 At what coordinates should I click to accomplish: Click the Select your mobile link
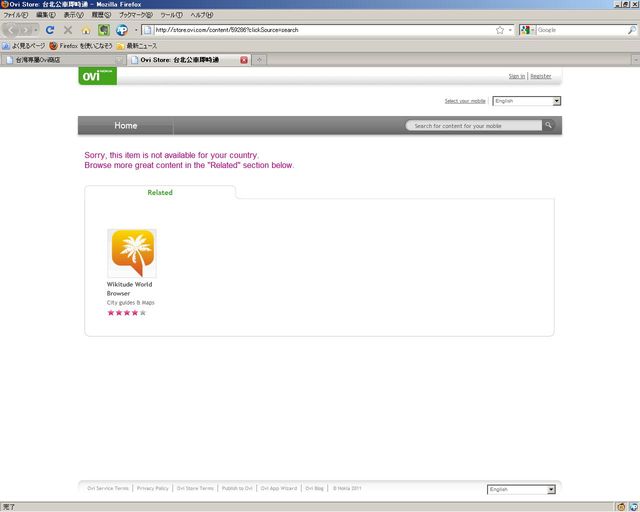pos(465,101)
